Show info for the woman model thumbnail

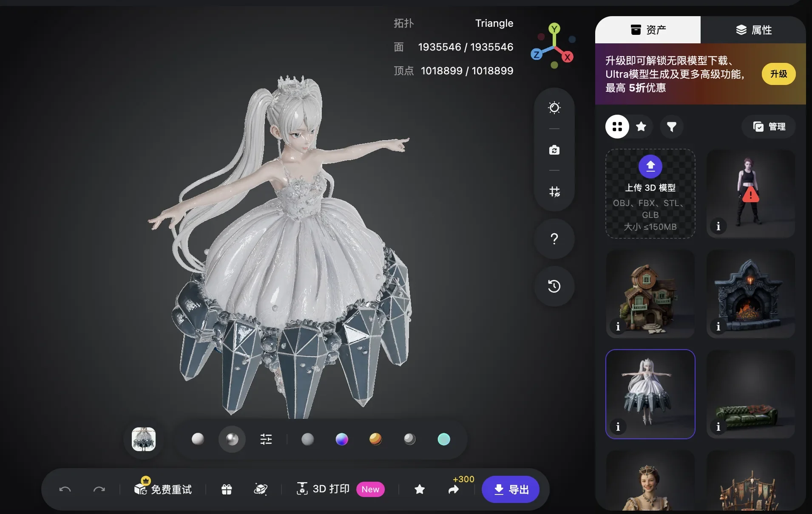tap(718, 226)
